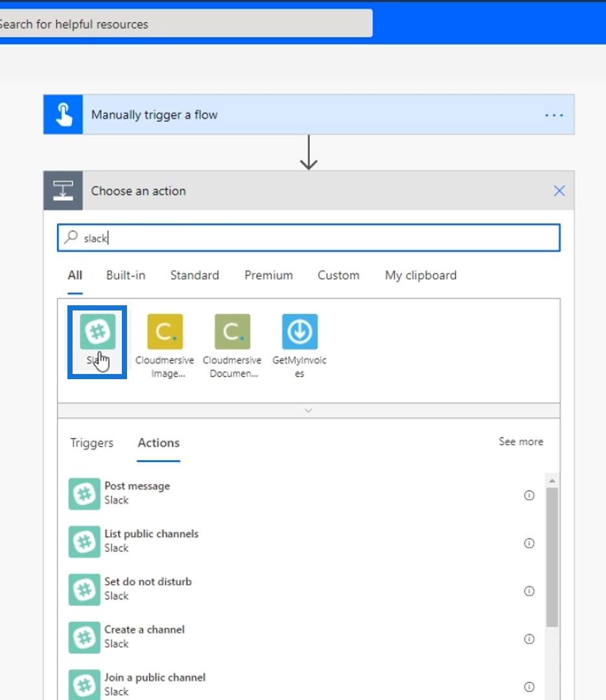The height and width of the screenshot is (700, 606).
Task: Switch to the All filter tab
Action: click(x=75, y=275)
